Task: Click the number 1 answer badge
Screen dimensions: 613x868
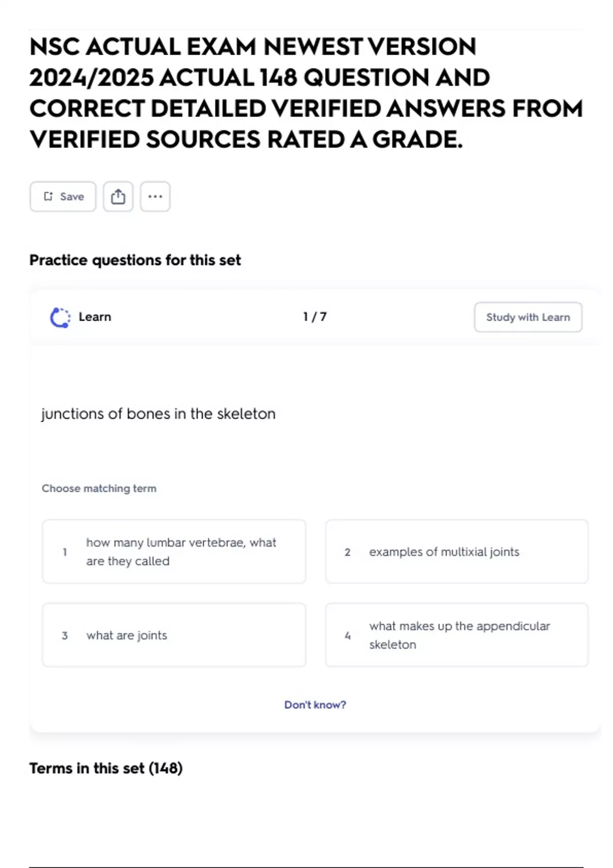Action: click(x=65, y=552)
